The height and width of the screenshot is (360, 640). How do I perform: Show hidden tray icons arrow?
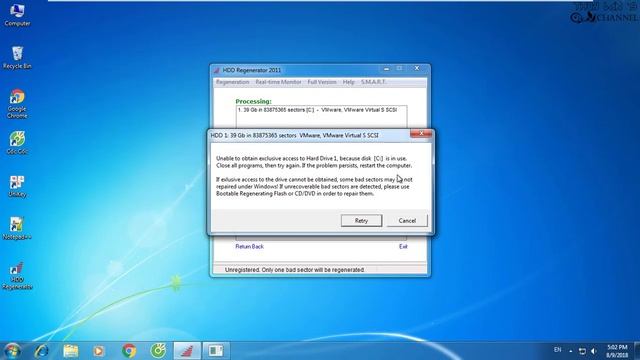[x=571, y=351]
